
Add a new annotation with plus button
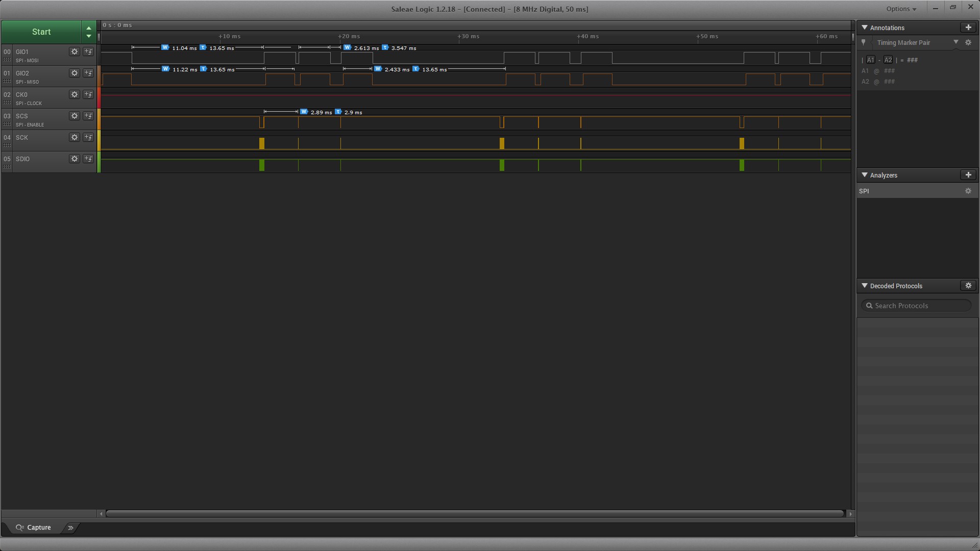point(968,28)
